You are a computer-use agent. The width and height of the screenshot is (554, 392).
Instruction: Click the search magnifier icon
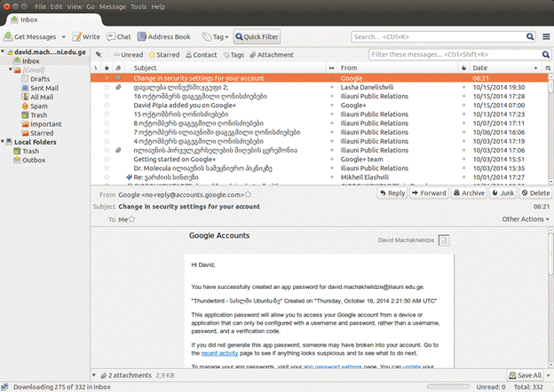(530, 36)
